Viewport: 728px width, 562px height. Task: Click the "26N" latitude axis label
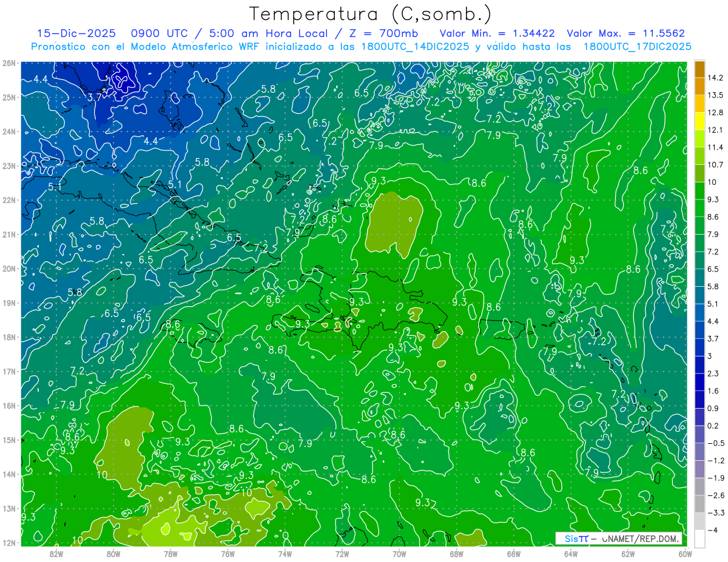[9, 63]
